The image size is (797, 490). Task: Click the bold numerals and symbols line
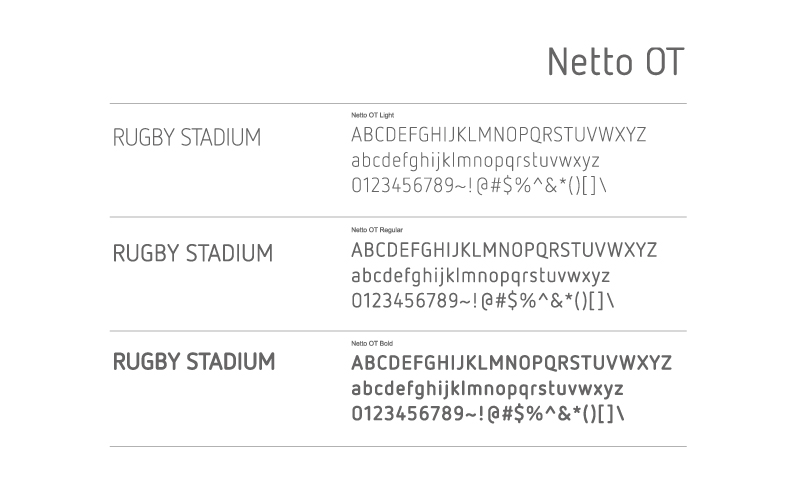[487, 414]
